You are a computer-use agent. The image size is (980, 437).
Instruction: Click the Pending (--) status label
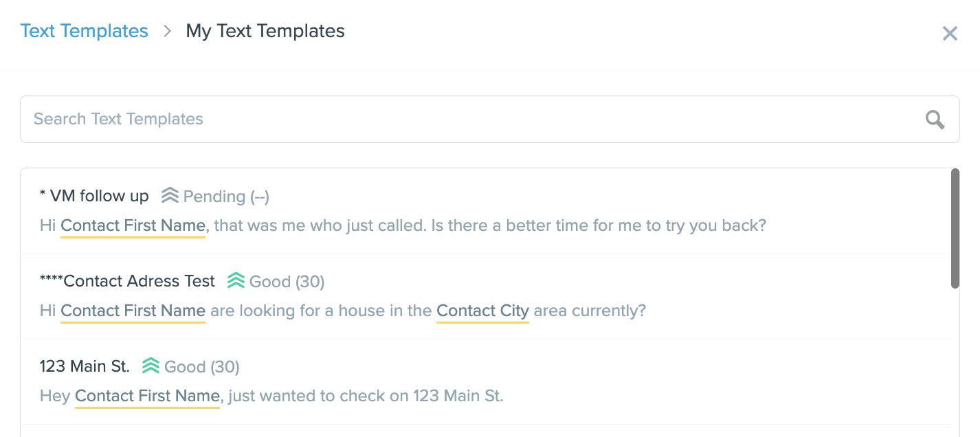[226, 197]
